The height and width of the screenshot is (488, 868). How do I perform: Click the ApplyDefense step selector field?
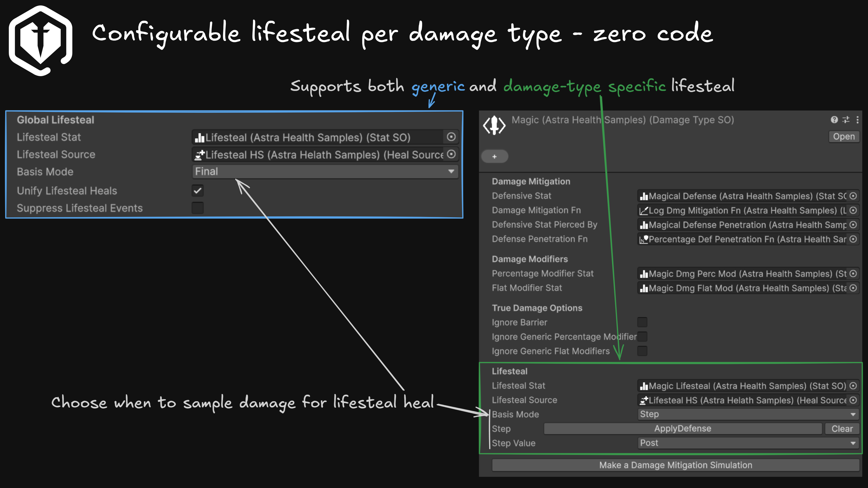coord(683,429)
